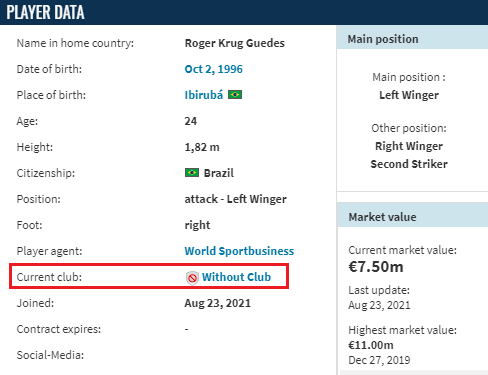Image resolution: width=488 pixels, height=375 pixels.
Task: Open the Ibirubá birthplace link
Action: tap(204, 95)
